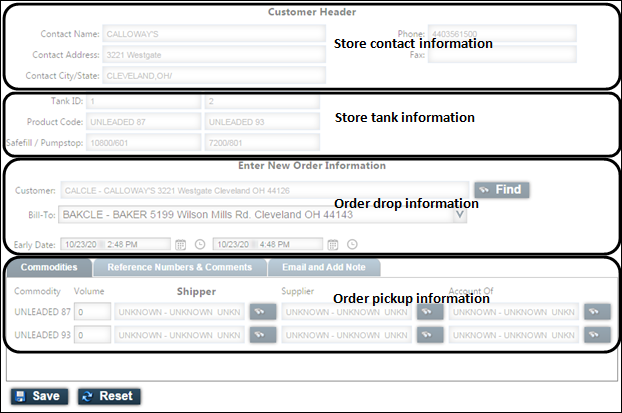Click the Shipper field for UNLEADED 87
This screenshot has height=413, width=622.
click(x=179, y=312)
